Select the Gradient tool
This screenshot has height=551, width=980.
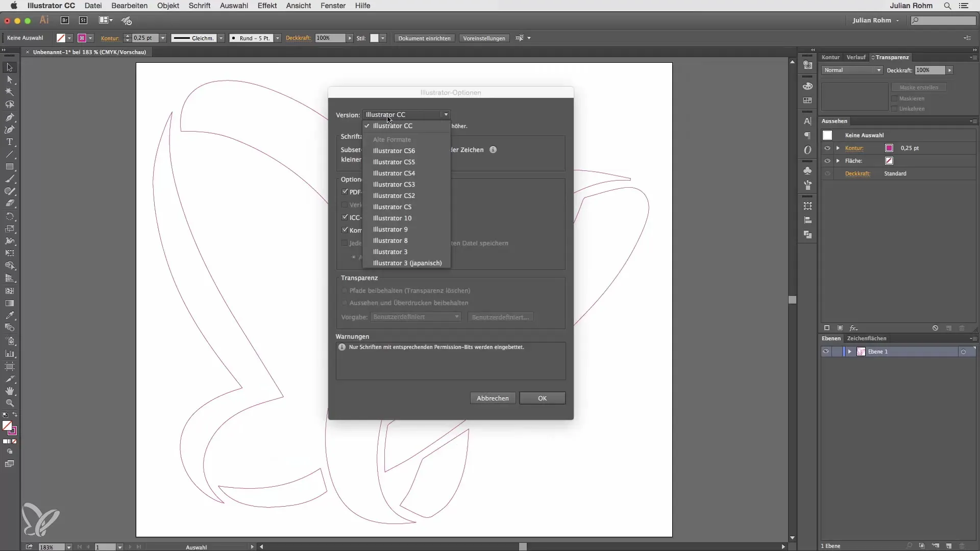point(10,303)
